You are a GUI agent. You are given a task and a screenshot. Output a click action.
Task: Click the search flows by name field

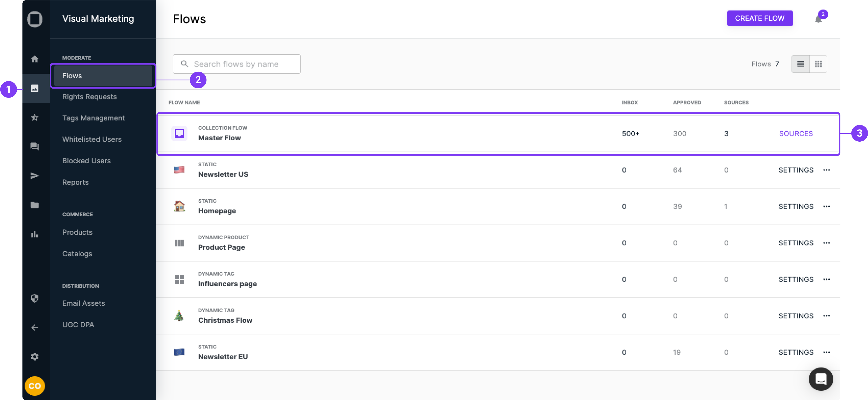(x=236, y=64)
